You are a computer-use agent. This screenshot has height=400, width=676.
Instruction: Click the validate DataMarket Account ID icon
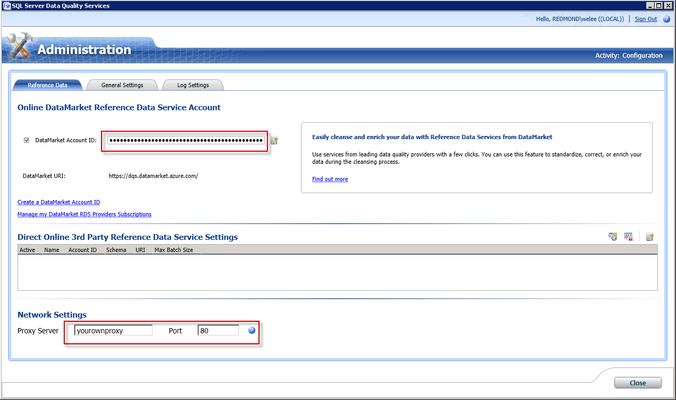coord(274,141)
